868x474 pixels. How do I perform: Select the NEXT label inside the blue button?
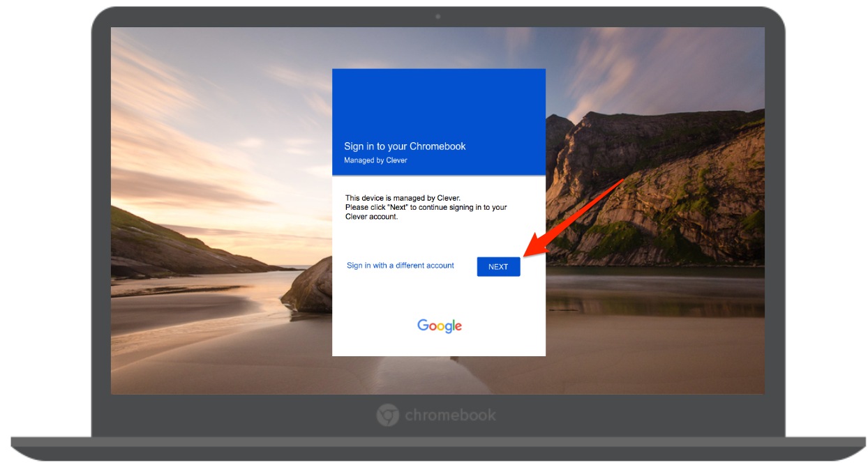pyautogui.click(x=498, y=266)
